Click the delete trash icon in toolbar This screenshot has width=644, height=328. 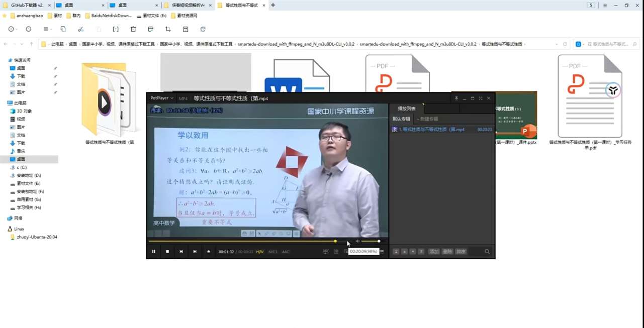133,29
